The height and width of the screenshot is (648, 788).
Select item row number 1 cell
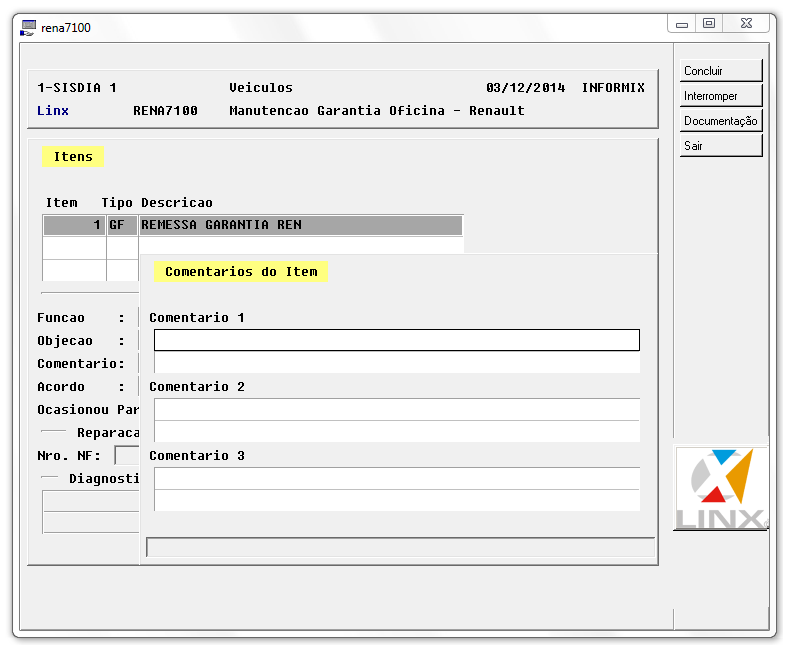pos(74,225)
